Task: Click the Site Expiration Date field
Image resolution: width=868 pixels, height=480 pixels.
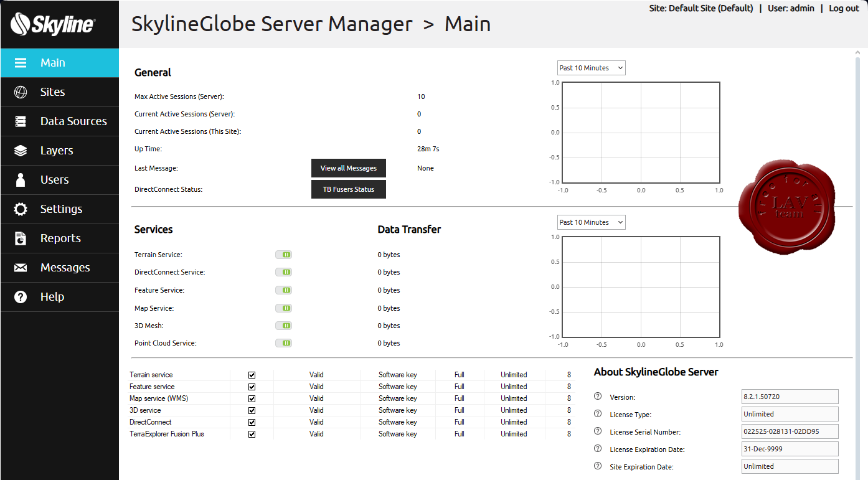Action: [x=790, y=466]
